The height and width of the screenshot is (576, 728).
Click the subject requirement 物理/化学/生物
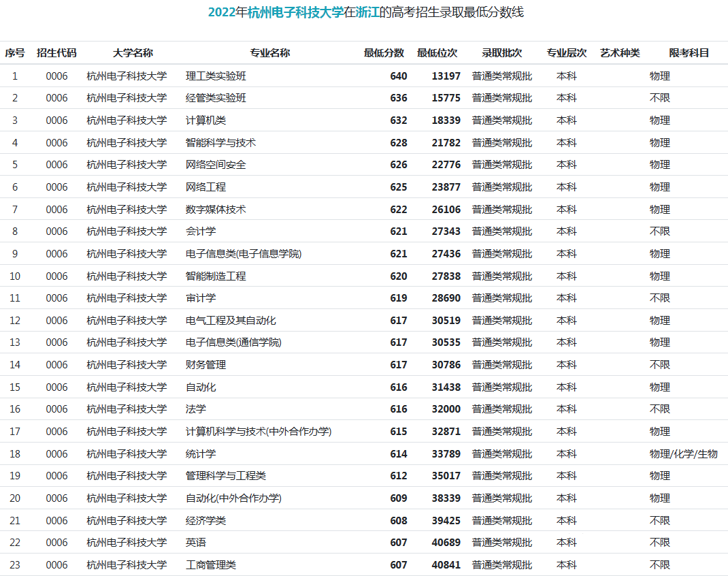[x=683, y=453]
